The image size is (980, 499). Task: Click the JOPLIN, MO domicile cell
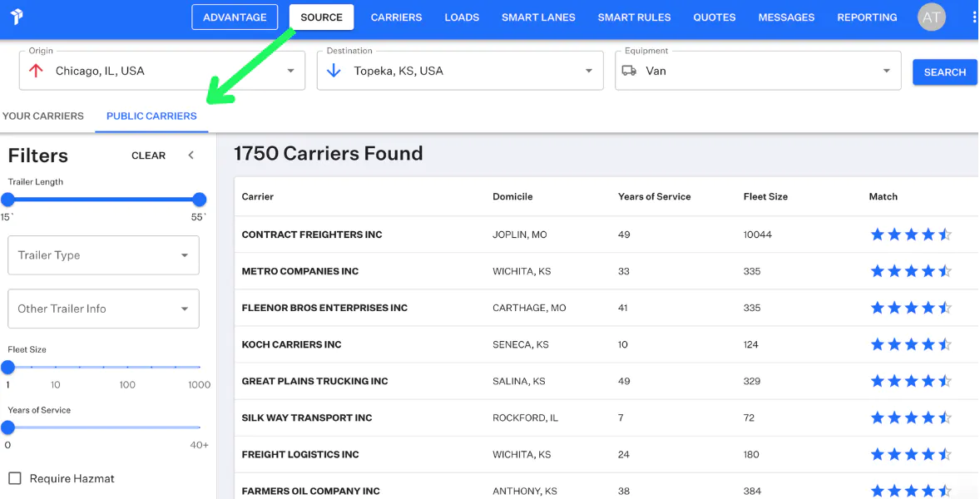519,235
